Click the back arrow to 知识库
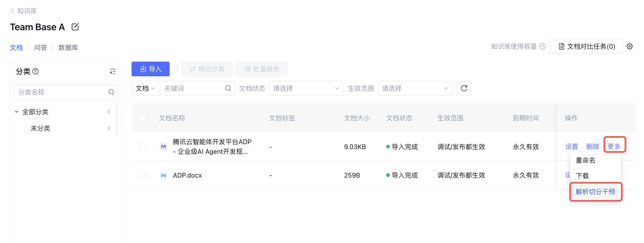Viewport: 644px width, 243px height. pyautogui.click(x=12, y=11)
